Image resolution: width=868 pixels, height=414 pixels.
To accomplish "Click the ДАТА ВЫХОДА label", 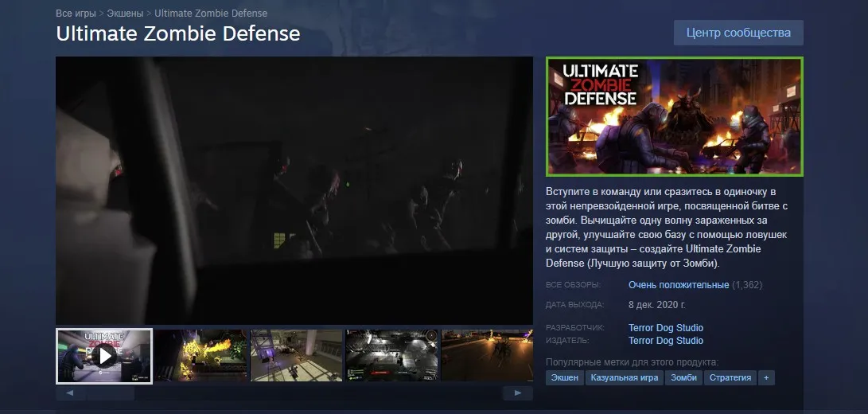I will [574, 305].
